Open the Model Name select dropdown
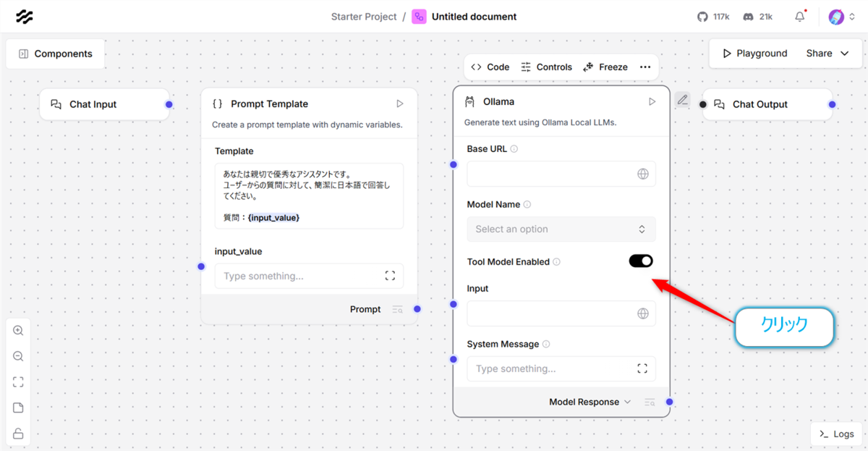Image resolution: width=868 pixels, height=451 pixels. (561, 229)
